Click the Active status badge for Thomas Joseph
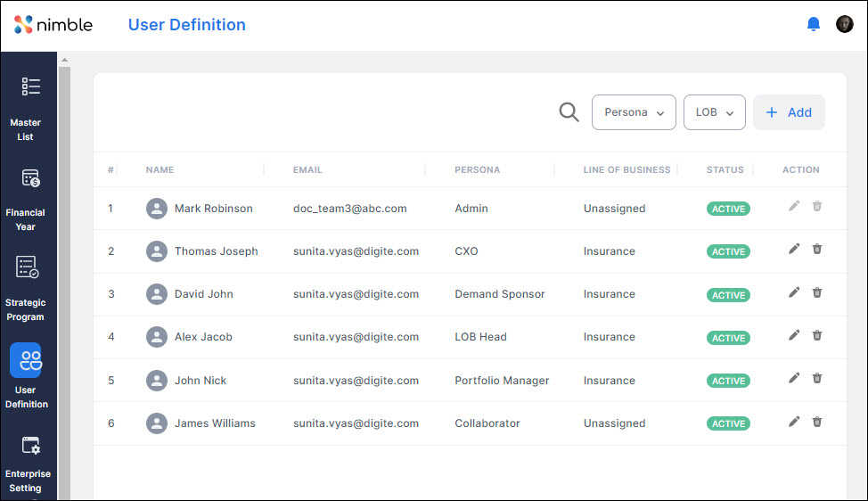Screen dimensions: 868x501 [x=728, y=251]
